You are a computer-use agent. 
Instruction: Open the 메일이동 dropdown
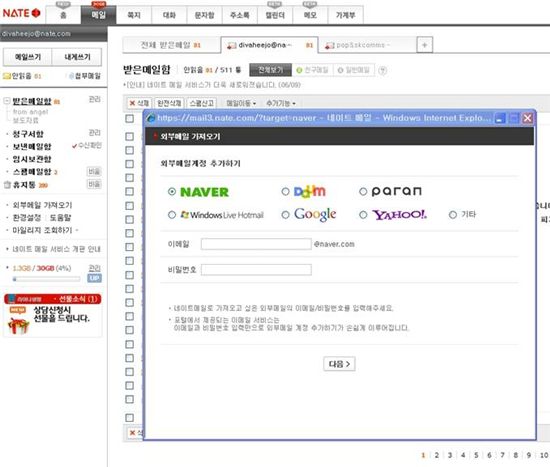(241, 103)
